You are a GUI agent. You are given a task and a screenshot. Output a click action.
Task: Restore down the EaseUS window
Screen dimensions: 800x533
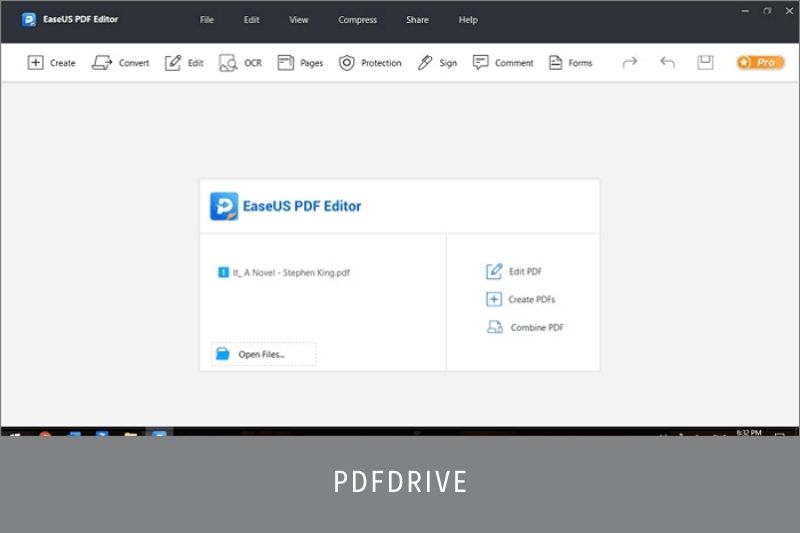click(767, 11)
